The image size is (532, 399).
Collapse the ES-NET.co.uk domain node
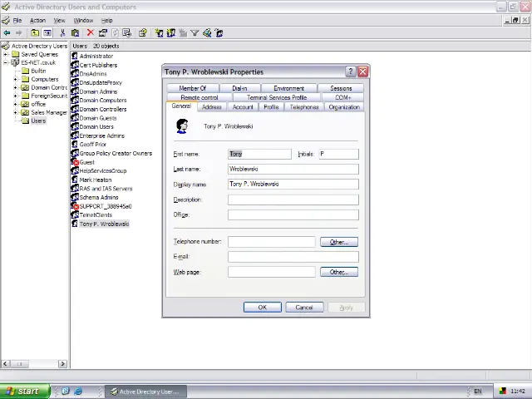6,62
